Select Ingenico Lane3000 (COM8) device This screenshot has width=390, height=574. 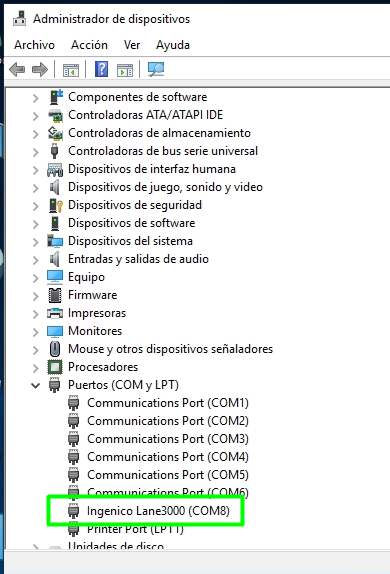point(158,511)
